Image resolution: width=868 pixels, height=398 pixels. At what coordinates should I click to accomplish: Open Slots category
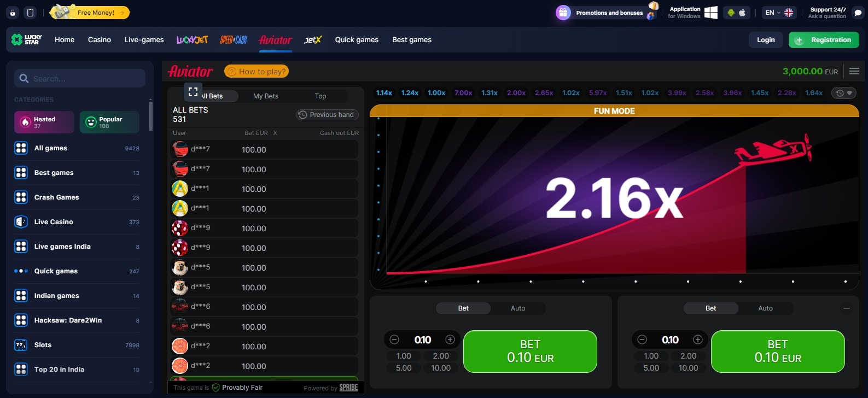click(x=77, y=345)
